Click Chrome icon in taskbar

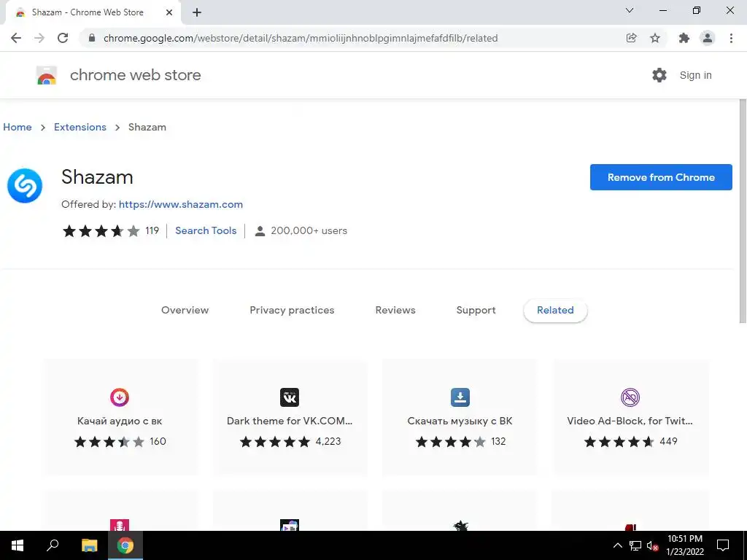pyautogui.click(x=125, y=545)
